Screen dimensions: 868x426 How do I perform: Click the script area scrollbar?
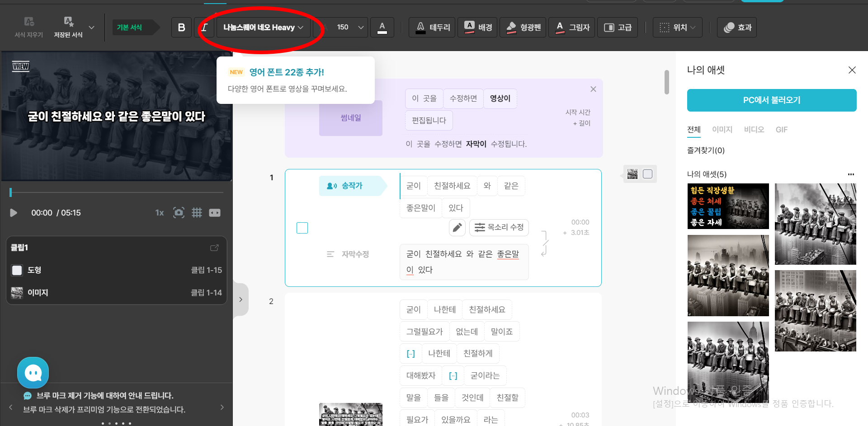(667, 82)
